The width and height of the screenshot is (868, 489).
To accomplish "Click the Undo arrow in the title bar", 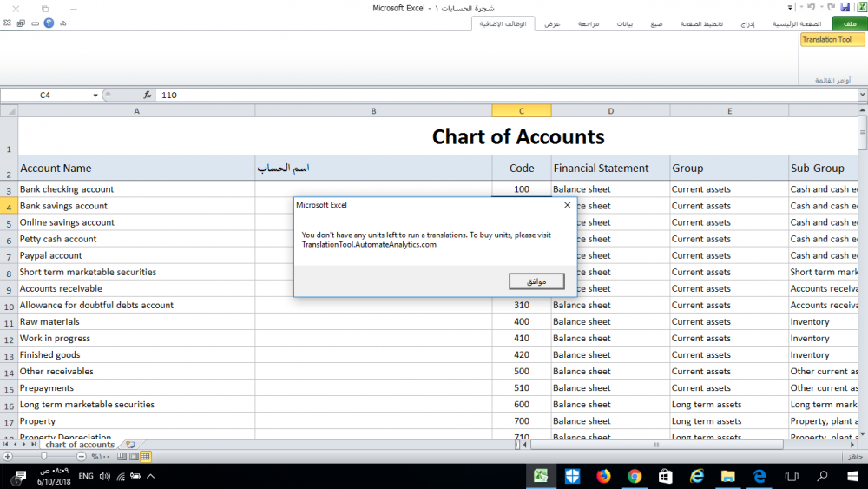I will [811, 7].
